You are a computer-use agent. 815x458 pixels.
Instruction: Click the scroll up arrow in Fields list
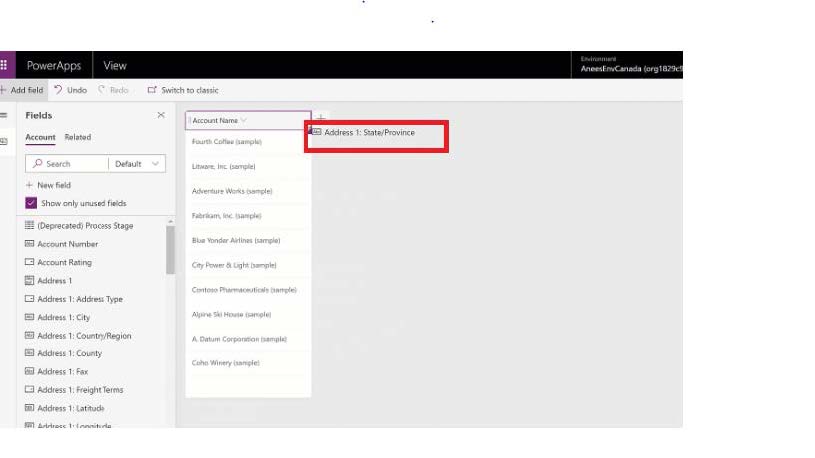coord(170,222)
